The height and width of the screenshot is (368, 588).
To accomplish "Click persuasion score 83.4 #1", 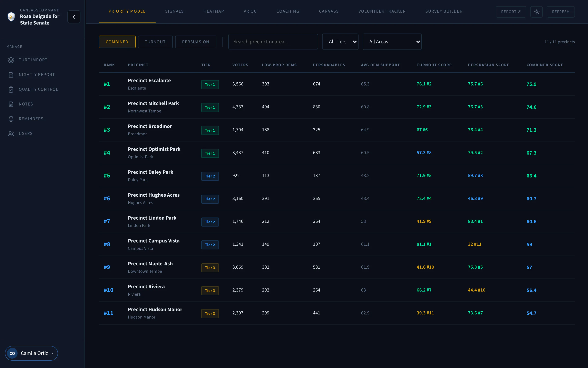I will (475, 221).
